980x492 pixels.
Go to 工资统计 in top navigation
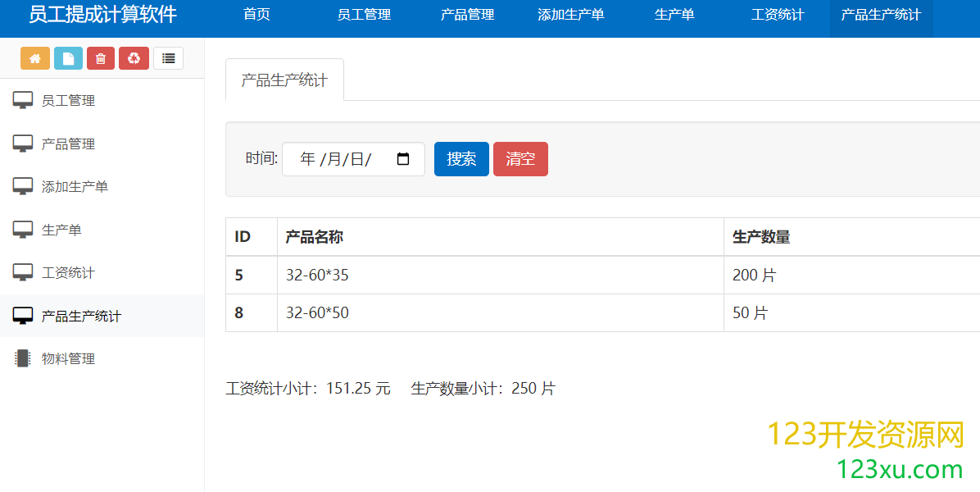[x=778, y=15]
